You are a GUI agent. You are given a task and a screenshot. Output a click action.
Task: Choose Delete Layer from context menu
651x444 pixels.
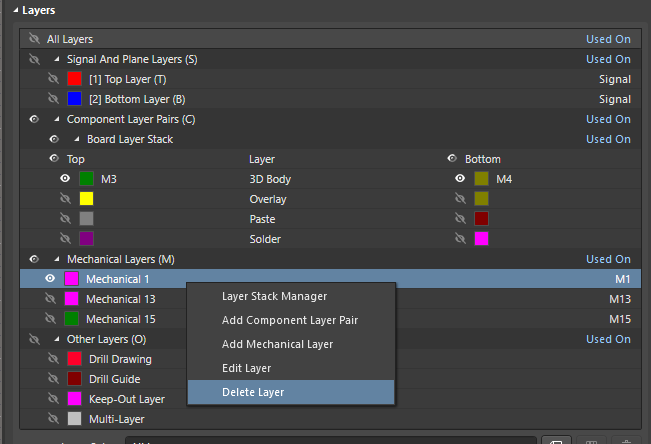click(x=252, y=392)
